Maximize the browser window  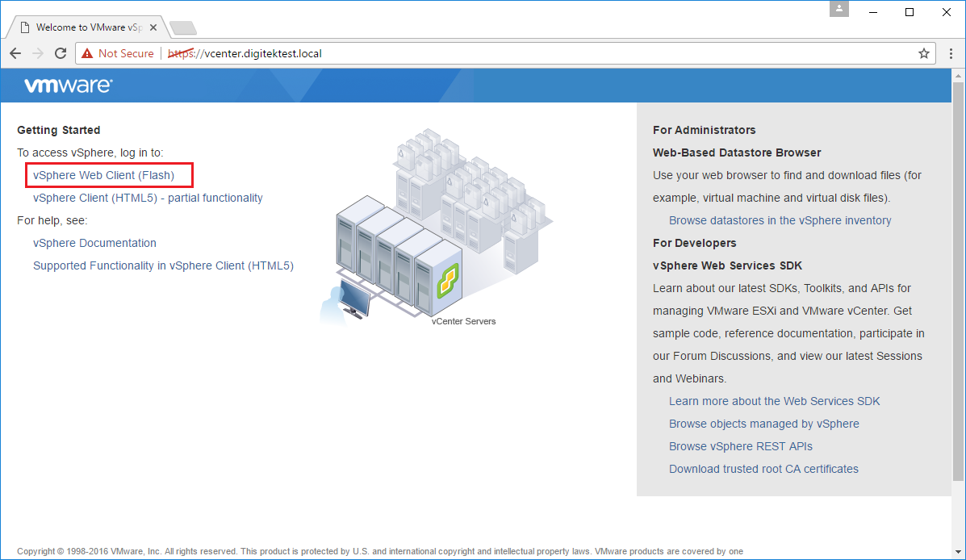coord(910,12)
